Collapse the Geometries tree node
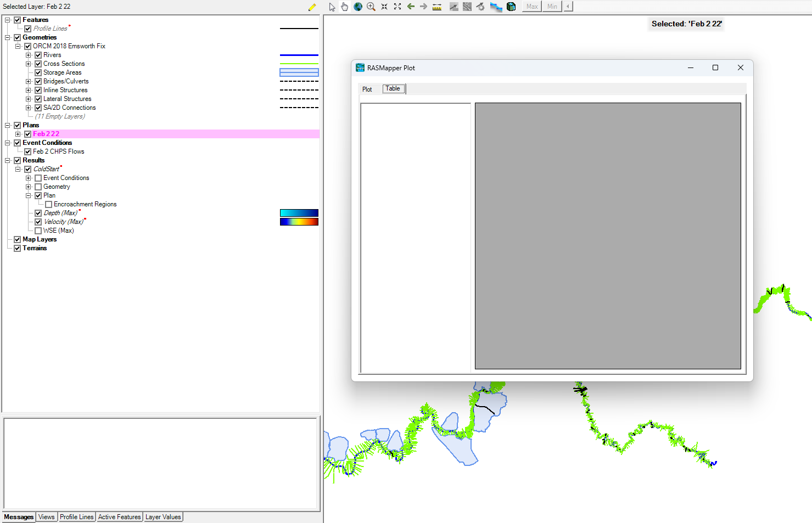Screen dimensions: 812x523 point(8,37)
